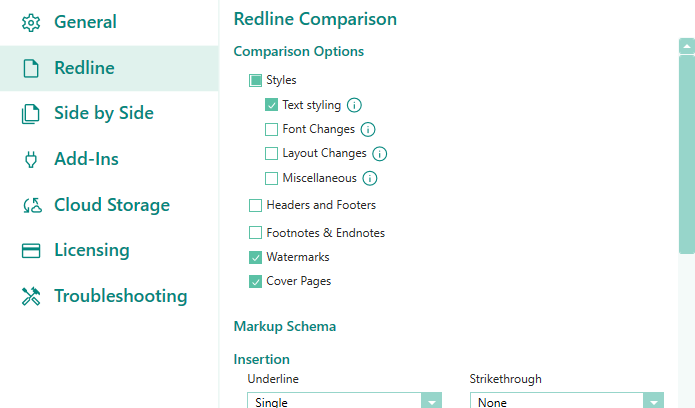The height and width of the screenshot is (408, 695).
Task: Toggle the Headers and Footers checkbox
Action: point(255,205)
